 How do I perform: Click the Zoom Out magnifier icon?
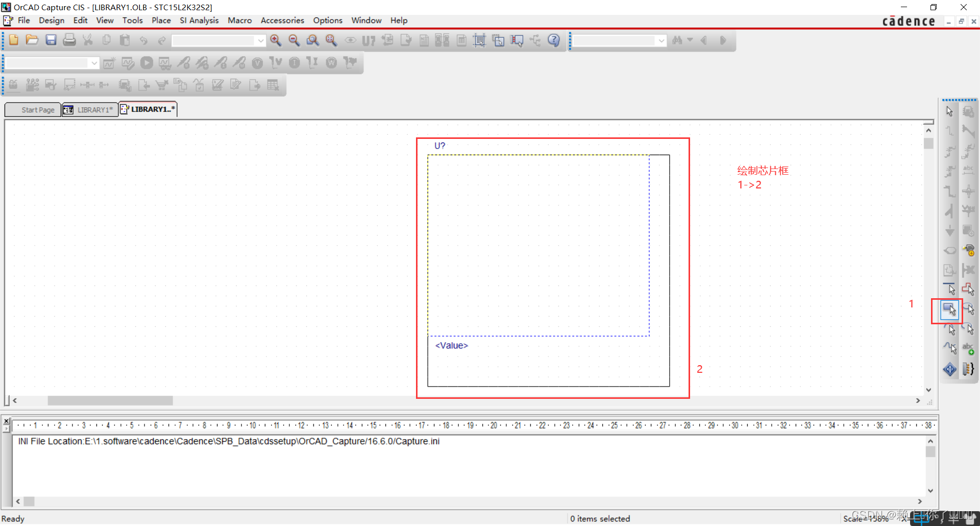(294, 40)
